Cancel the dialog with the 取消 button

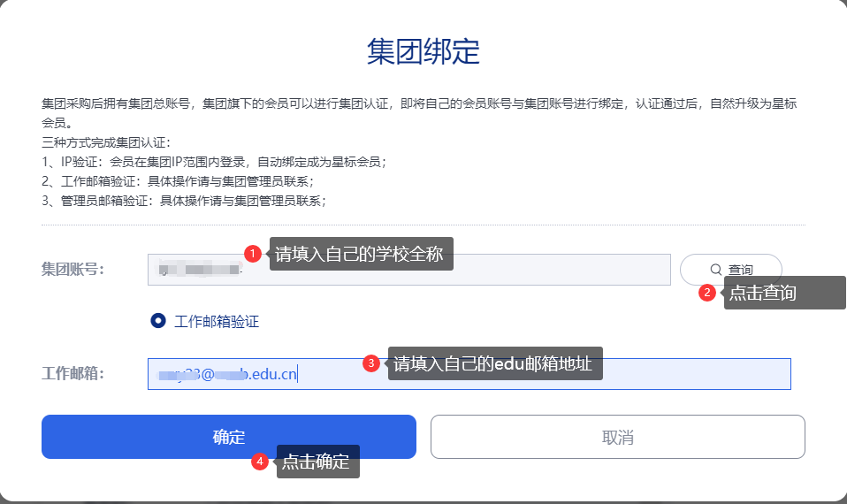pyautogui.click(x=617, y=437)
